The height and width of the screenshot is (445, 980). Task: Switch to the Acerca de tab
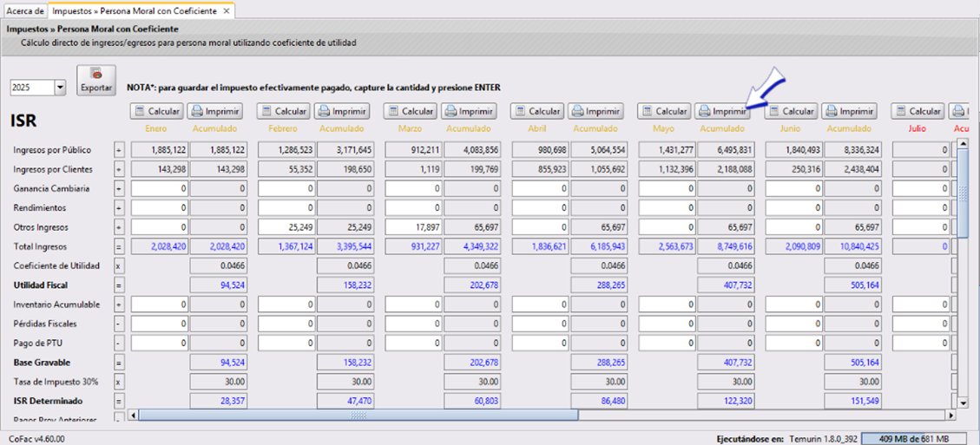point(24,12)
